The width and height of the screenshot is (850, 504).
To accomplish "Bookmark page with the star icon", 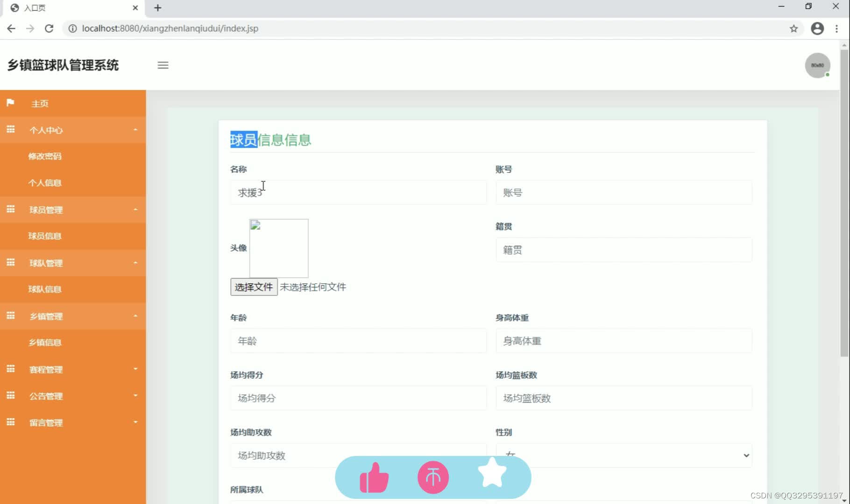I will 793,28.
